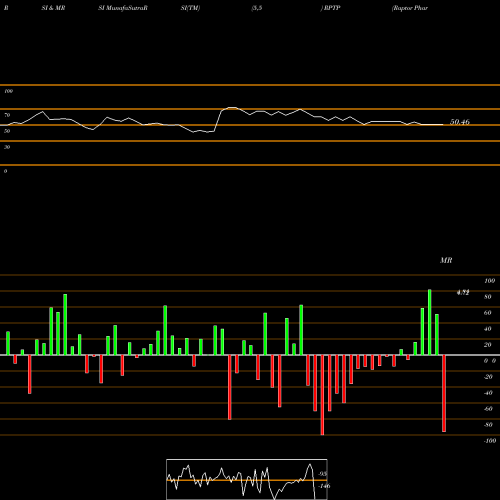
Task: Click the "0" label below the RSI panel
Action: coord(5,171)
